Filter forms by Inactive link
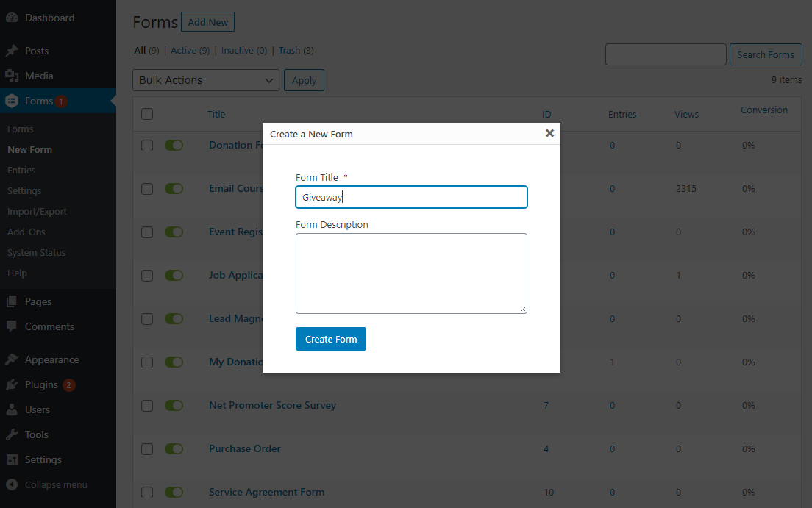The height and width of the screenshot is (508, 812). coord(237,50)
